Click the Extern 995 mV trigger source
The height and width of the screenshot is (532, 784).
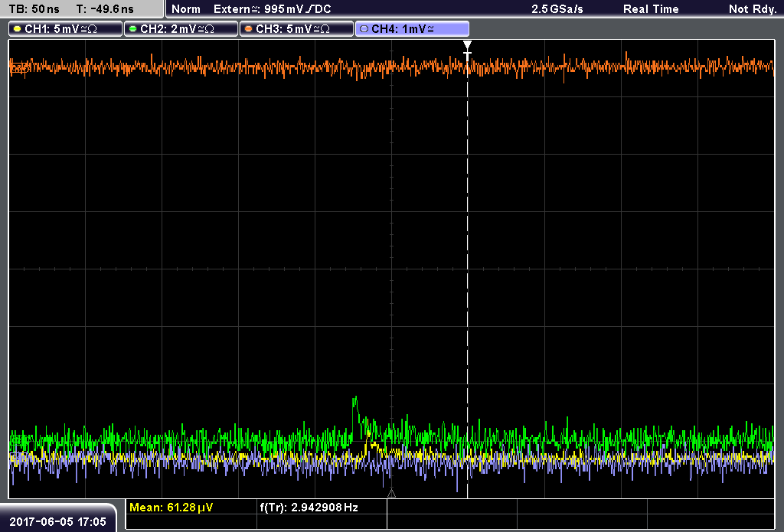[x=273, y=9]
